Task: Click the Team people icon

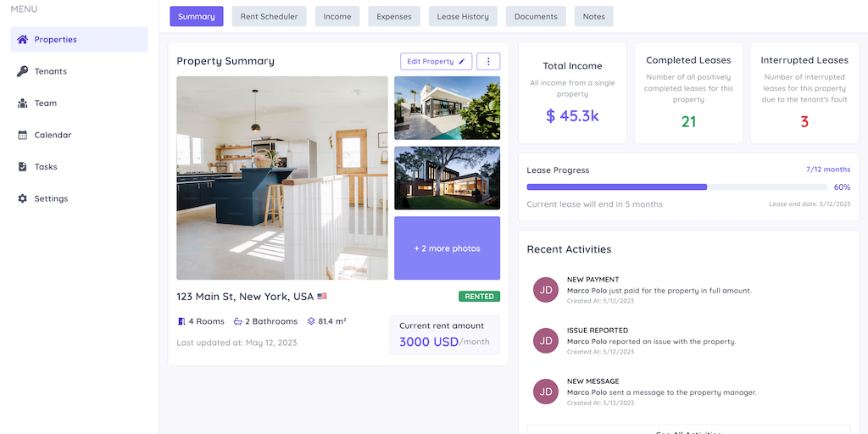Action: 22,103
